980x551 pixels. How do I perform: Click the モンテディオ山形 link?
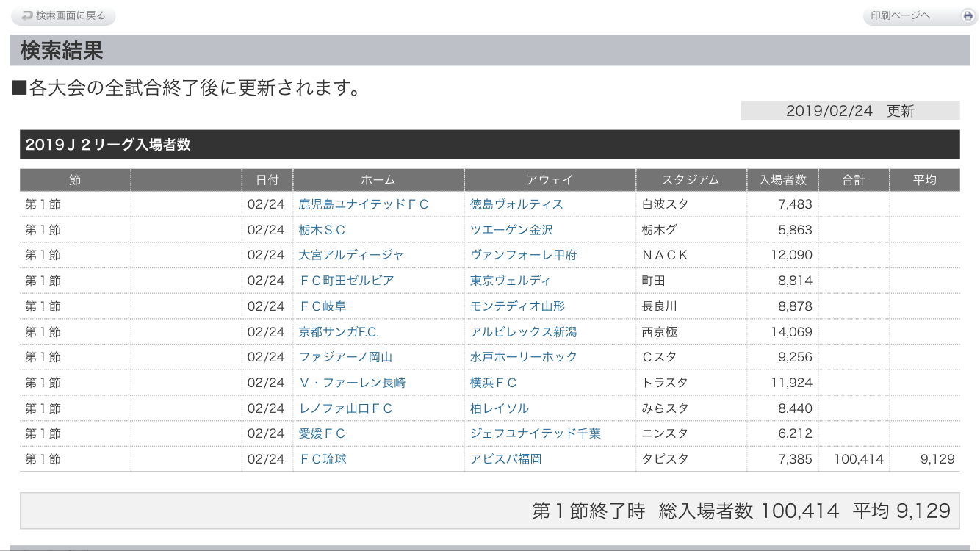(x=517, y=306)
